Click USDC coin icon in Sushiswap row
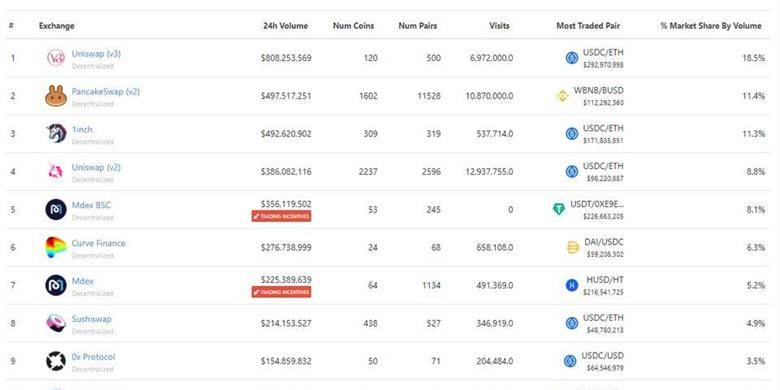Image resolution: width=780 pixels, height=390 pixels. [x=572, y=323]
